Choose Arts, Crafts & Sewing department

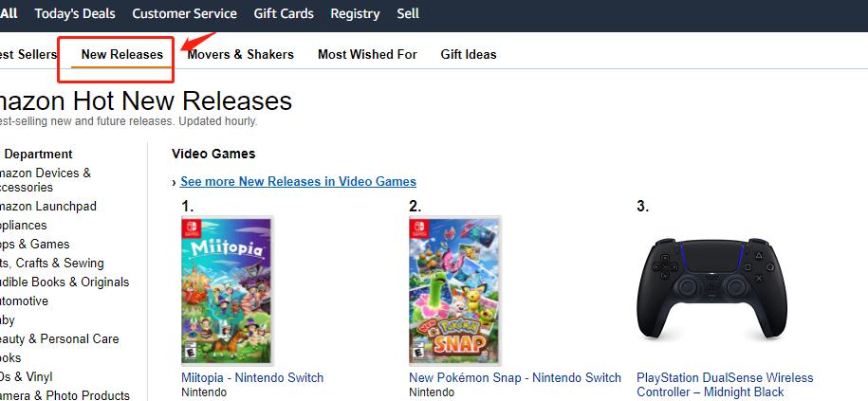[x=52, y=263]
